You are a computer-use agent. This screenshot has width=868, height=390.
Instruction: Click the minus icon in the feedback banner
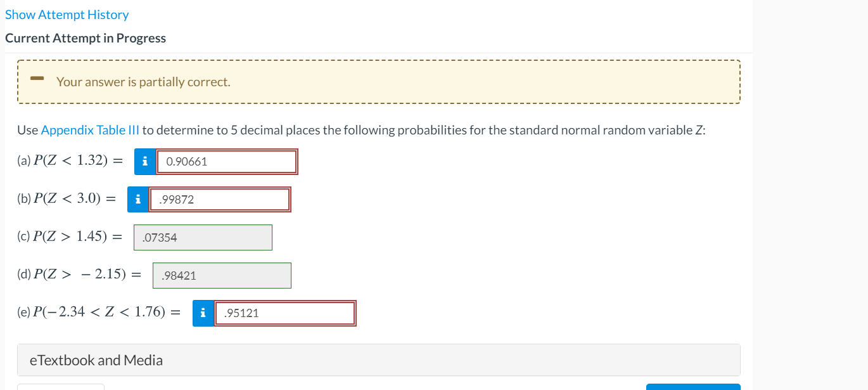click(x=36, y=79)
